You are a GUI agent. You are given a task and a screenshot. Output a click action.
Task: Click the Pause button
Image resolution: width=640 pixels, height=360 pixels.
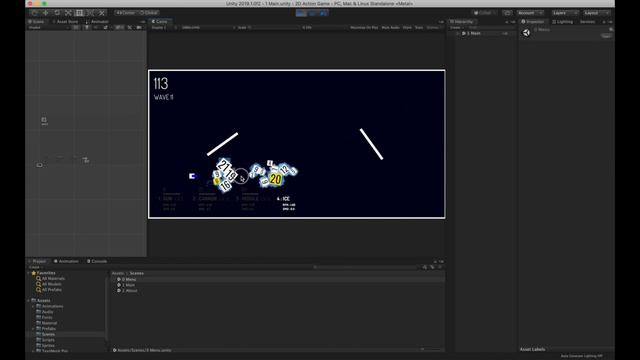click(312, 13)
